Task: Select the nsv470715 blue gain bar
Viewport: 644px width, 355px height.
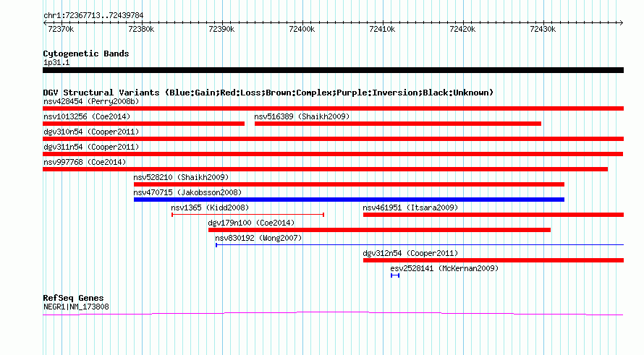Action: [x=349, y=200]
